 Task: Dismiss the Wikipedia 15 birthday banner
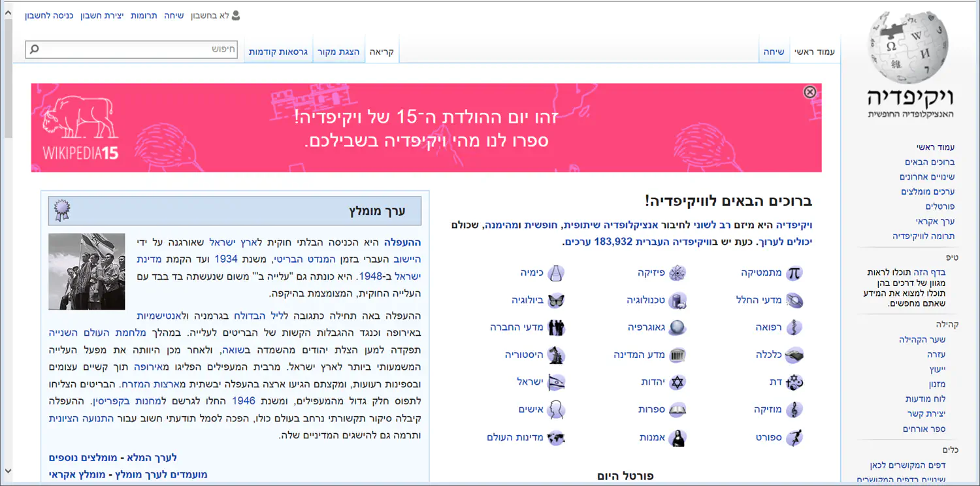pos(809,92)
